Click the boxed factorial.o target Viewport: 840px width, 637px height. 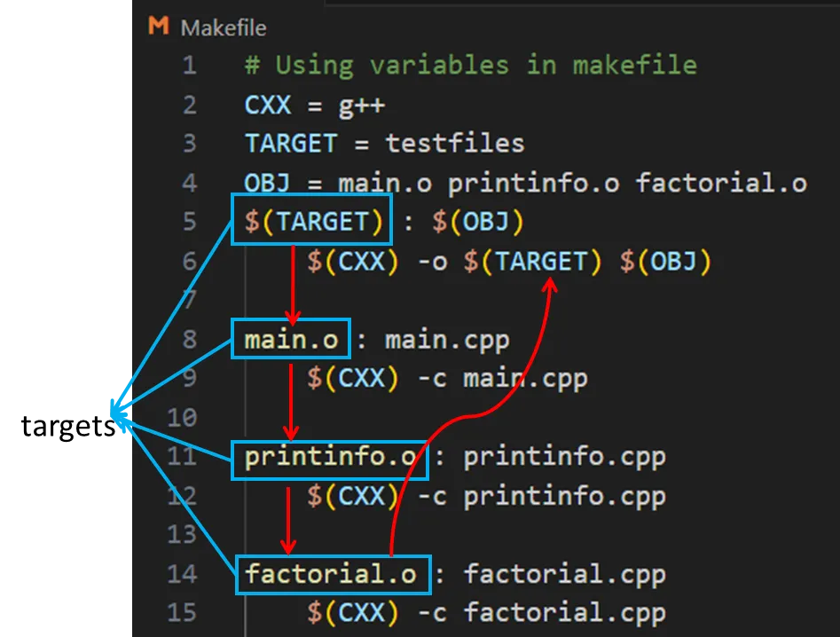pyautogui.click(x=331, y=574)
